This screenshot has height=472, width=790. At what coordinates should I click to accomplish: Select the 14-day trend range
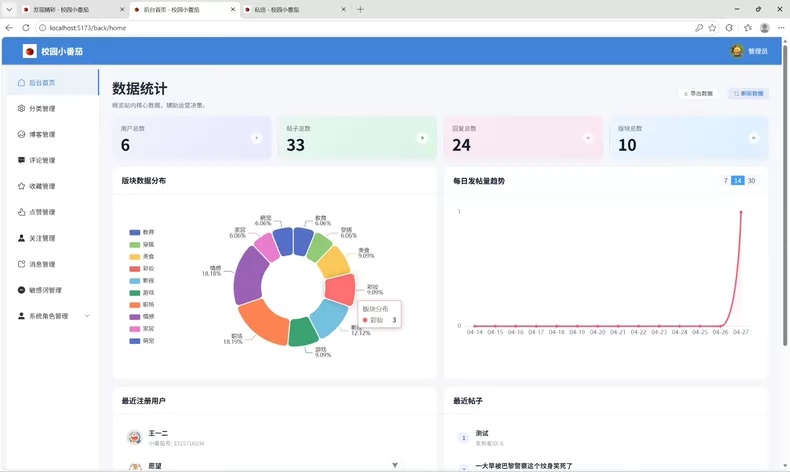point(738,181)
